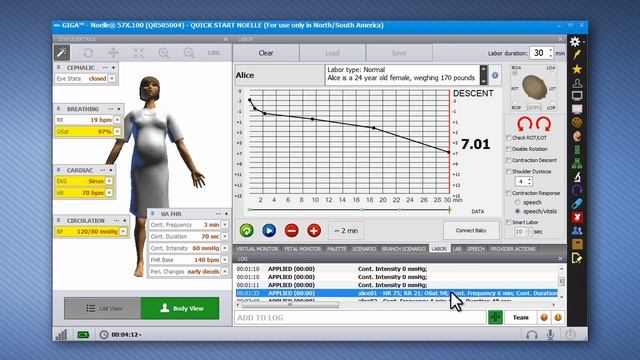Click the blue info icon beside description

(x=495, y=75)
